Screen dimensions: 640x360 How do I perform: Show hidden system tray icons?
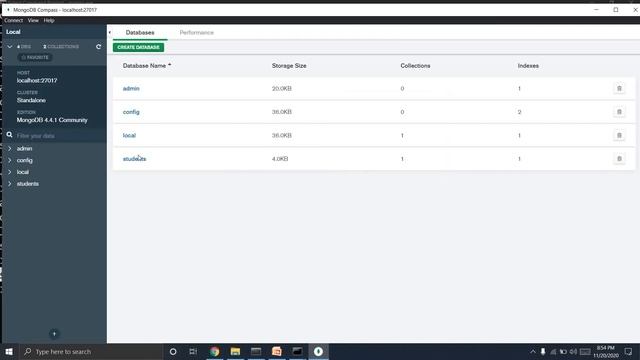533,351
